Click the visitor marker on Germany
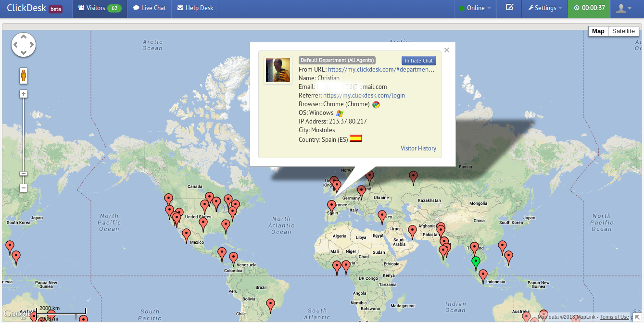This screenshot has height=323, width=644. click(x=362, y=193)
